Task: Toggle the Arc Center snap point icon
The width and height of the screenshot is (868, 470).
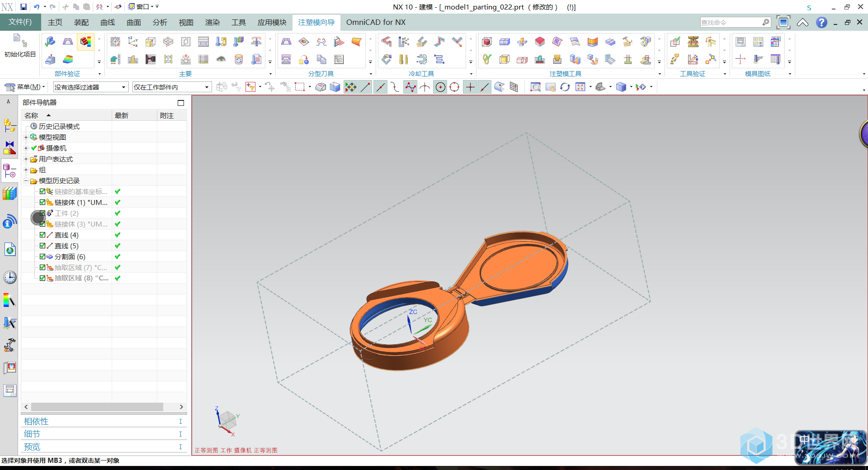Action: click(x=440, y=87)
